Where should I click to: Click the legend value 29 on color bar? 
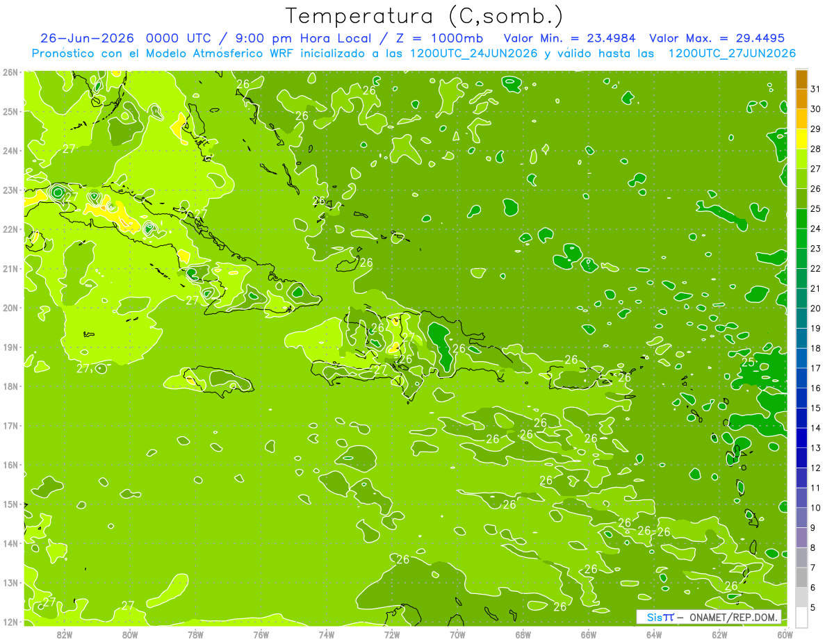tap(815, 129)
